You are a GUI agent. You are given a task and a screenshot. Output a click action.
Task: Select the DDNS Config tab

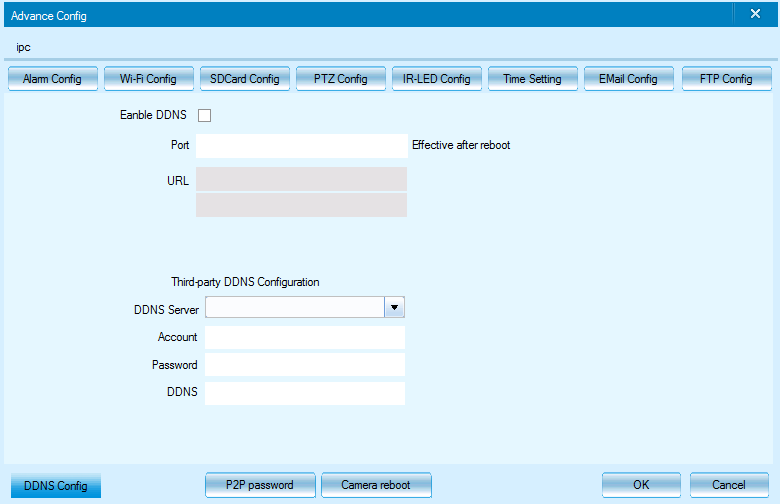(56, 486)
